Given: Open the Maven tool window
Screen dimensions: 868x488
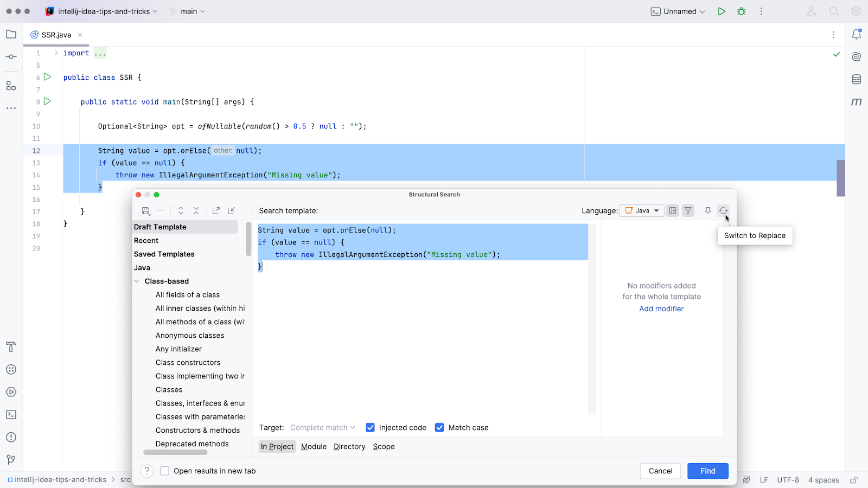Looking at the screenshot, I should (x=857, y=102).
